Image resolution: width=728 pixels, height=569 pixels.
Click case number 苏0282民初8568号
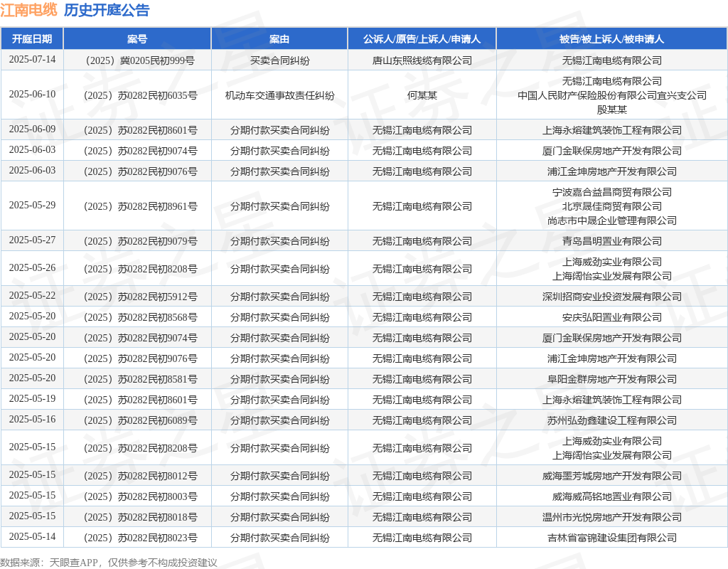coord(140,317)
